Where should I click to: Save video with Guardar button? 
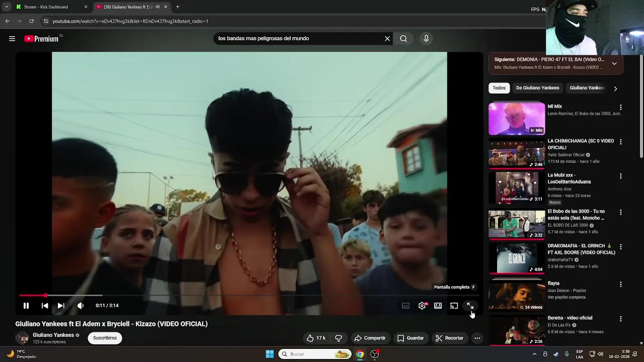(411, 338)
